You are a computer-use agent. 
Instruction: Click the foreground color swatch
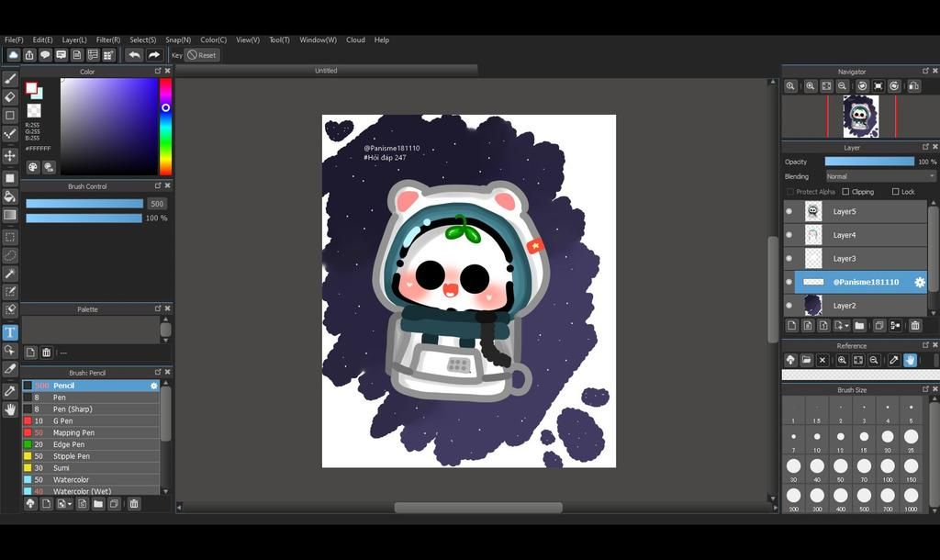click(x=31, y=88)
